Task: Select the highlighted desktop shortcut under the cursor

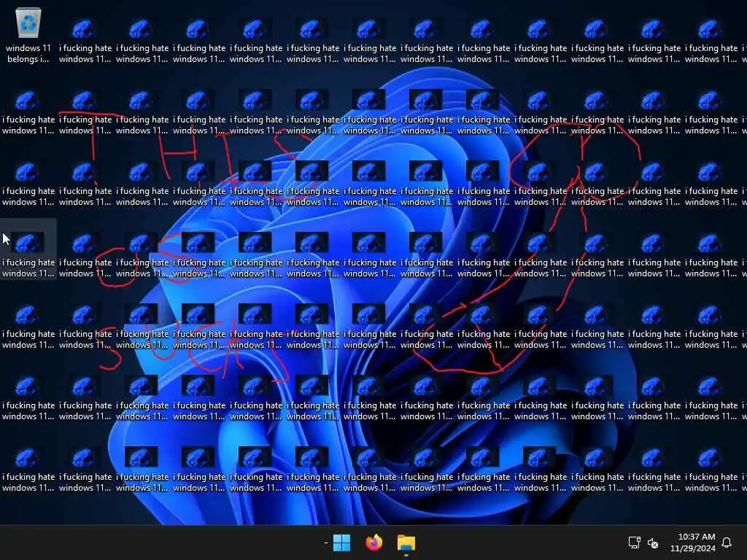Action: tap(28, 249)
